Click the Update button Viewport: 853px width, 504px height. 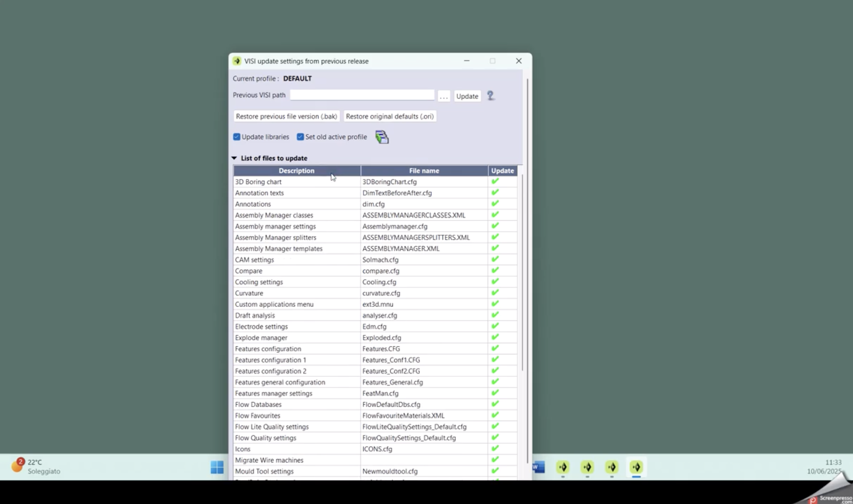[467, 96]
